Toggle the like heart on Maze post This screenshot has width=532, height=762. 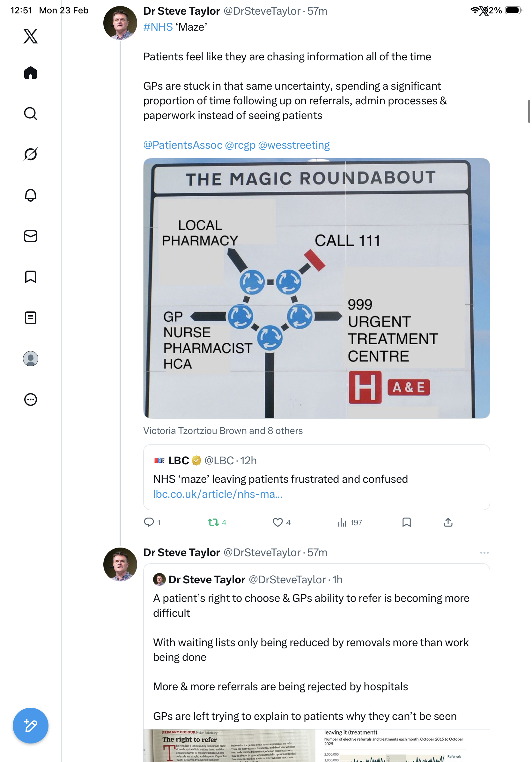(x=277, y=522)
